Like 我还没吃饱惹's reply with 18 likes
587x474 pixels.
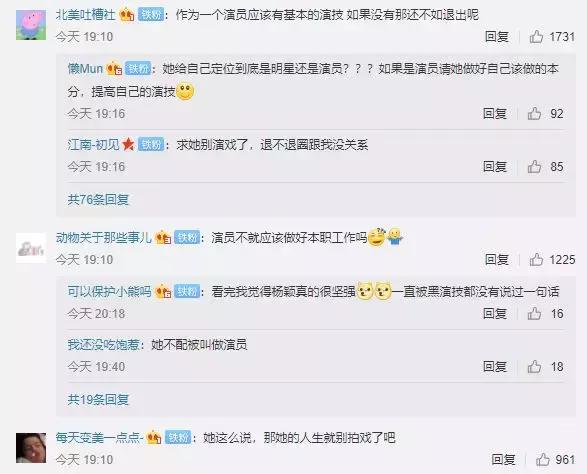pos(534,367)
